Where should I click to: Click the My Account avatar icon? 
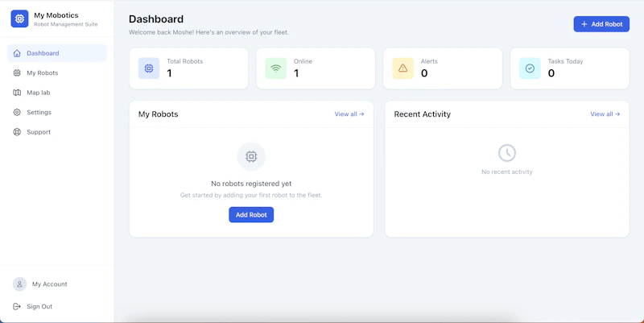19,284
